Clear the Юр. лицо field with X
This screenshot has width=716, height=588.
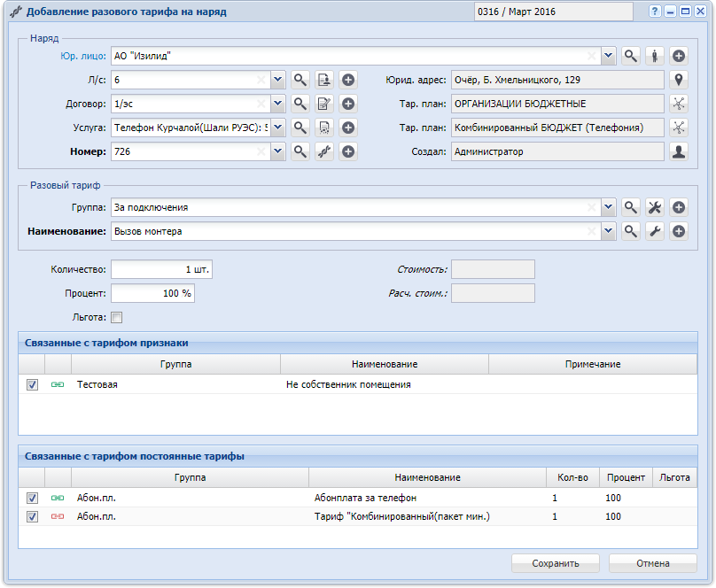tap(592, 56)
